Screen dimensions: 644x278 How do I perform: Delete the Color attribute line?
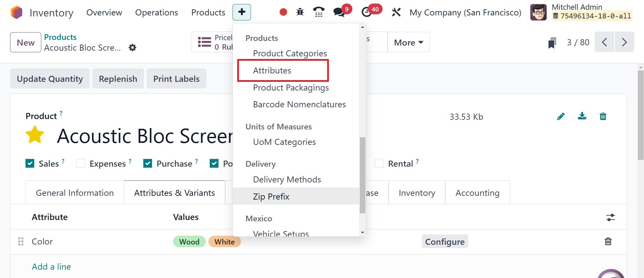click(608, 241)
